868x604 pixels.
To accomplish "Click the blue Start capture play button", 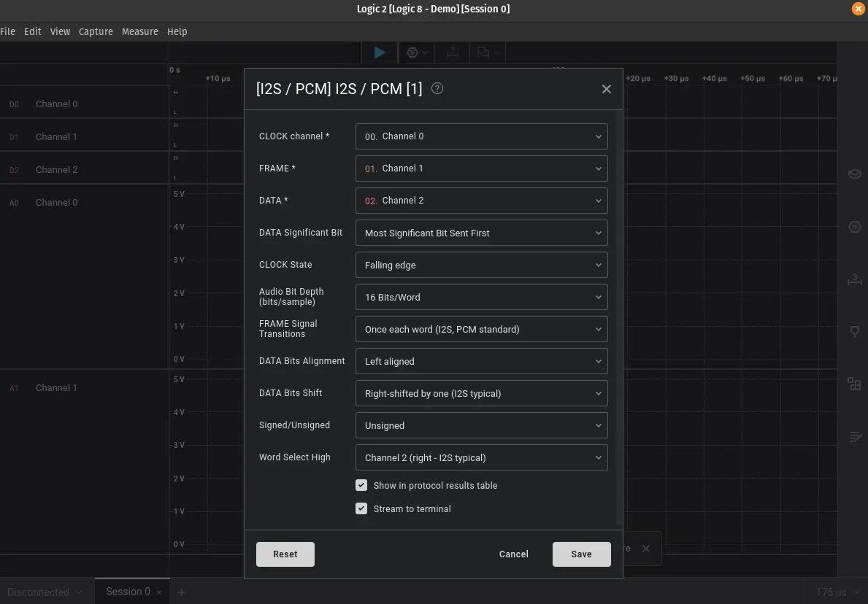I will pos(379,52).
